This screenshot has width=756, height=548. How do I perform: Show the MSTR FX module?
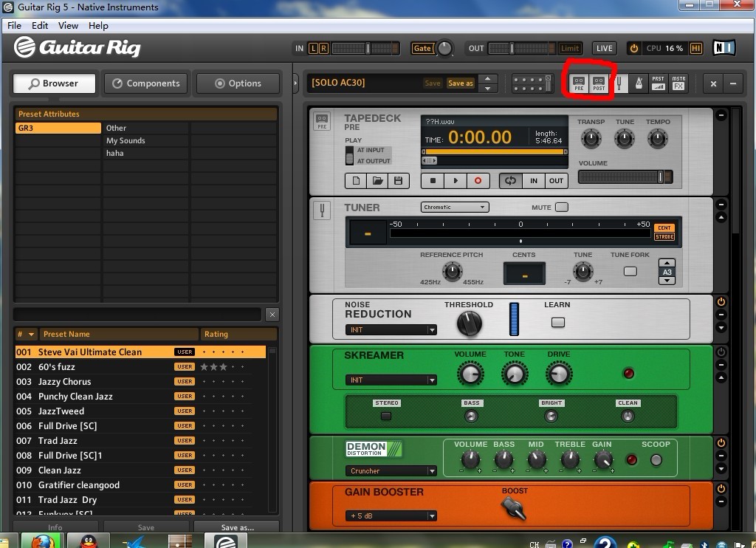tap(678, 83)
